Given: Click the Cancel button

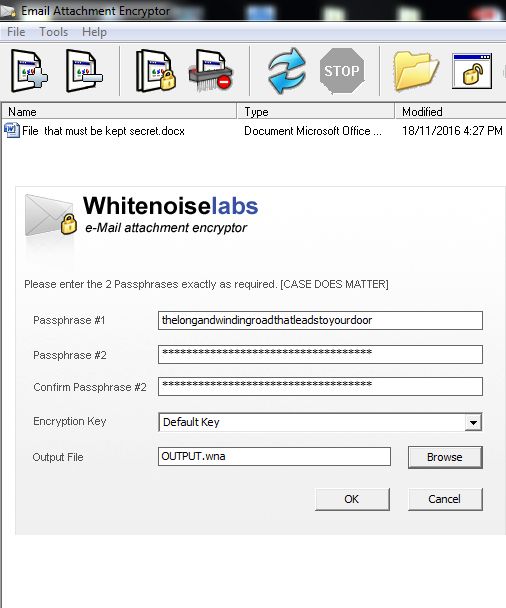Looking at the screenshot, I should click(445, 499).
